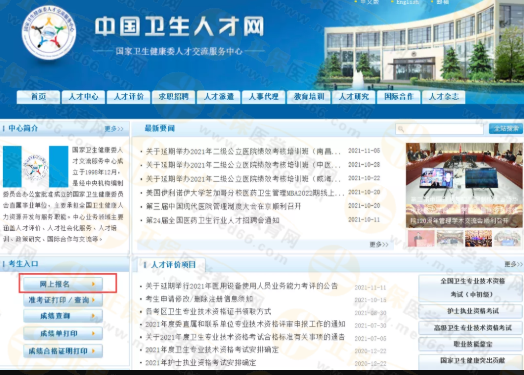Click the logo image in 中心简介 panel
Image resolution: width=524 pixels, height=375 pixels.
(x=35, y=166)
